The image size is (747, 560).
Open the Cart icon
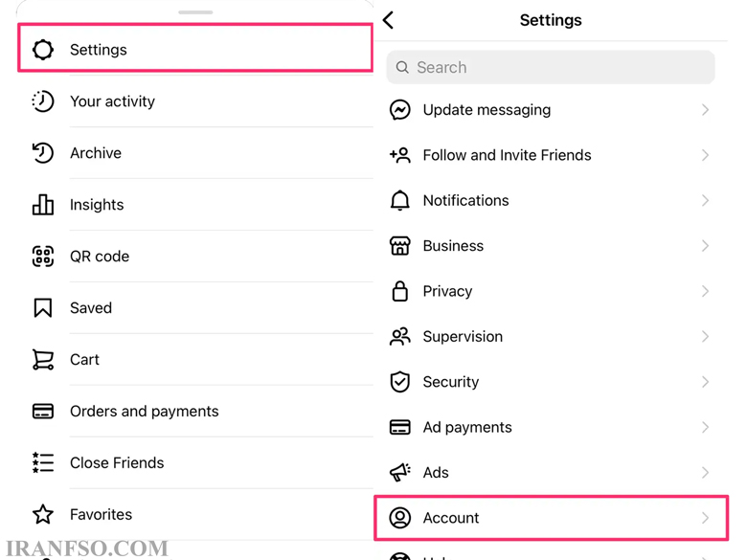point(43,360)
